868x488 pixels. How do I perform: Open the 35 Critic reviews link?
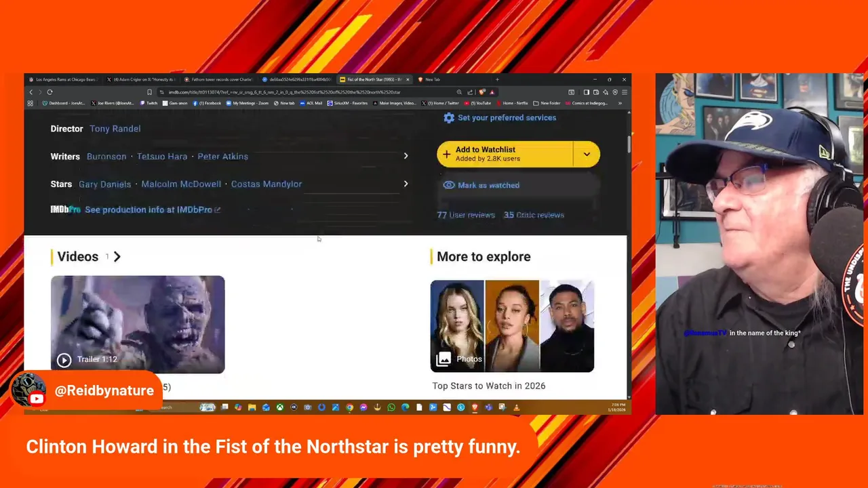pos(534,216)
